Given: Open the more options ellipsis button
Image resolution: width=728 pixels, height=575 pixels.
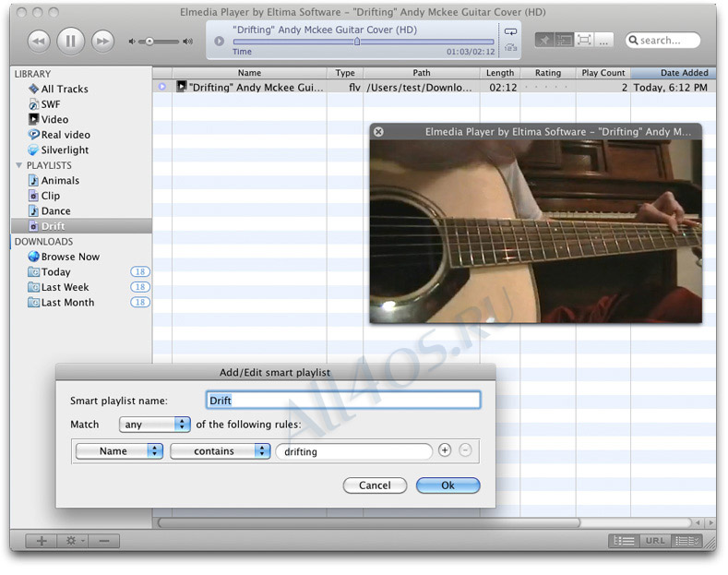Looking at the screenshot, I should point(603,41).
